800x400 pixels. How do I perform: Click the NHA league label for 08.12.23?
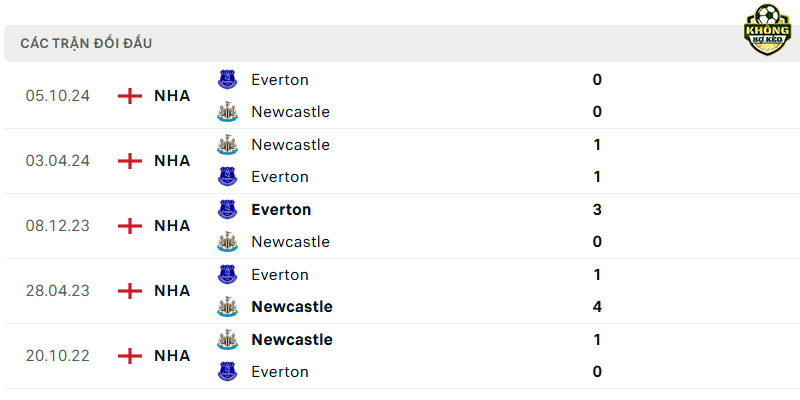[x=172, y=226]
